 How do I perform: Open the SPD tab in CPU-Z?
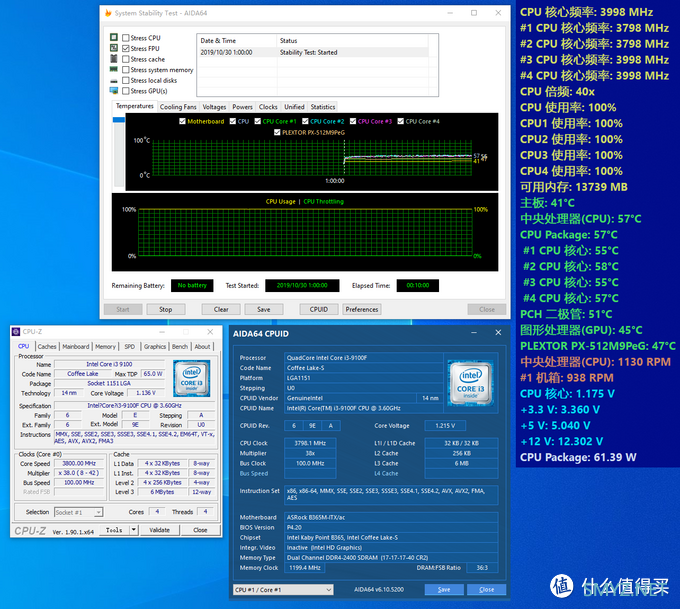pos(130,347)
